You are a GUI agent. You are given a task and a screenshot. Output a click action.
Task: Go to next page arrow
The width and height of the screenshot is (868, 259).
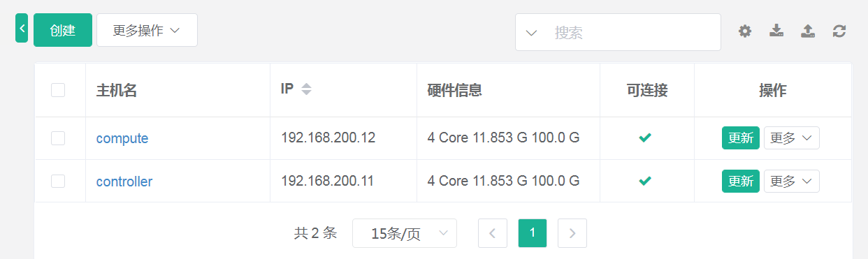point(572,233)
